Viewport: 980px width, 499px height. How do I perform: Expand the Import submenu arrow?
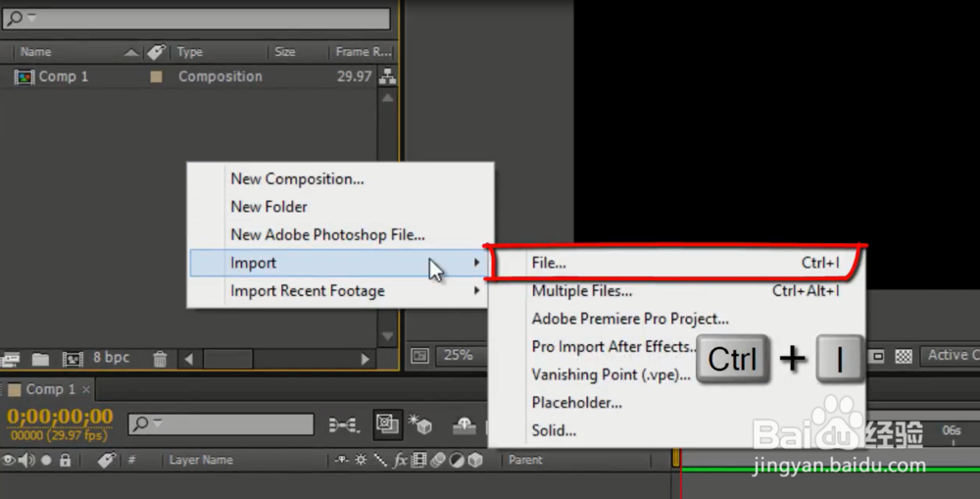pyautogui.click(x=477, y=263)
